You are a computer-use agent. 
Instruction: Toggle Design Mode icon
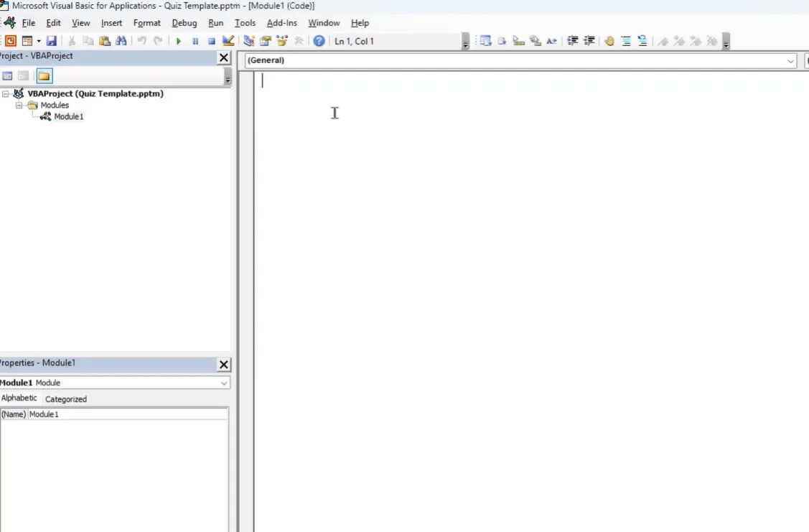tap(228, 41)
